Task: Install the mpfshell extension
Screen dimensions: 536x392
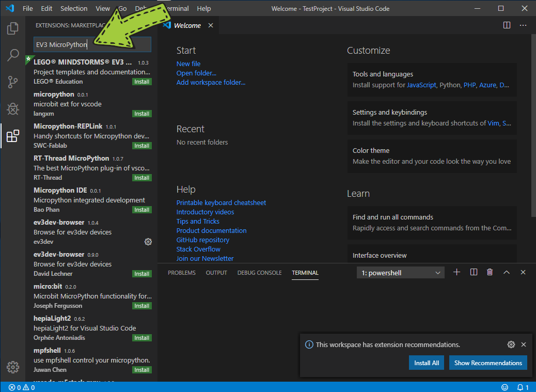Action: (142, 370)
